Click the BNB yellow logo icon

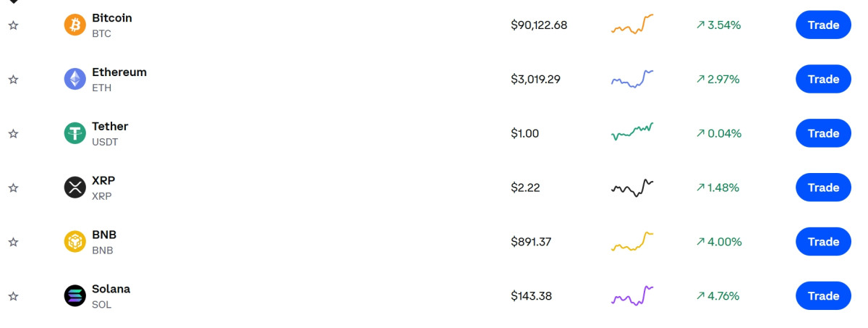[x=75, y=242]
